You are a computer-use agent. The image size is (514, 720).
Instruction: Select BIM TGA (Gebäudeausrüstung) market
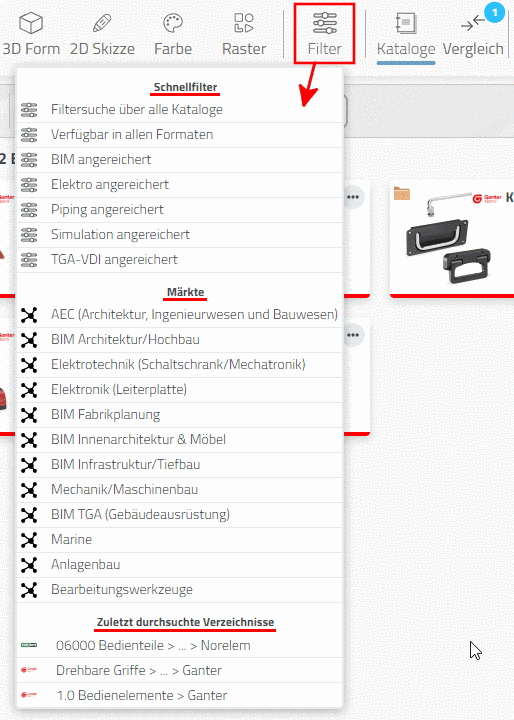(180, 515)
